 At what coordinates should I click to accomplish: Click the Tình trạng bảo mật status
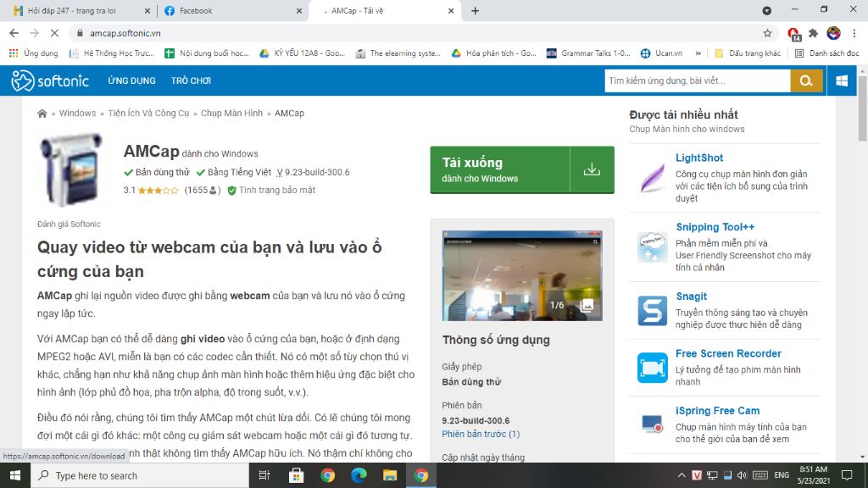click(271, 190)
